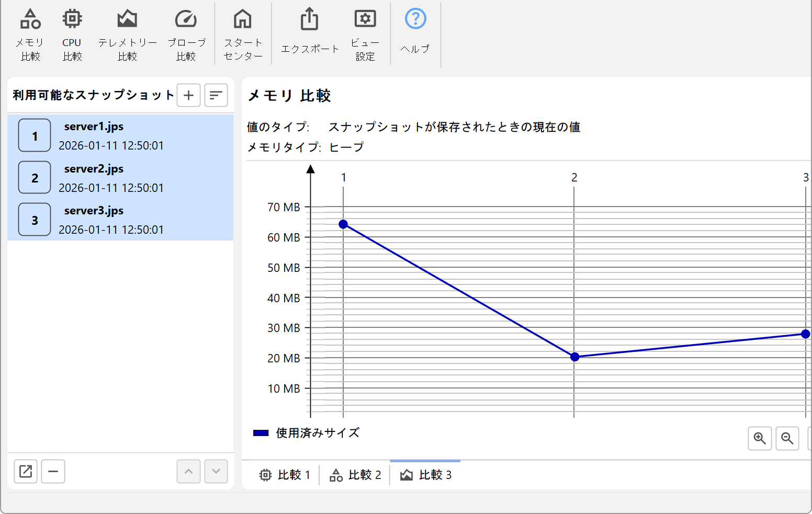This screenshot has width=812, height=514.
Task: Move snapshot down with the down arrow
Action: point(216,471)
